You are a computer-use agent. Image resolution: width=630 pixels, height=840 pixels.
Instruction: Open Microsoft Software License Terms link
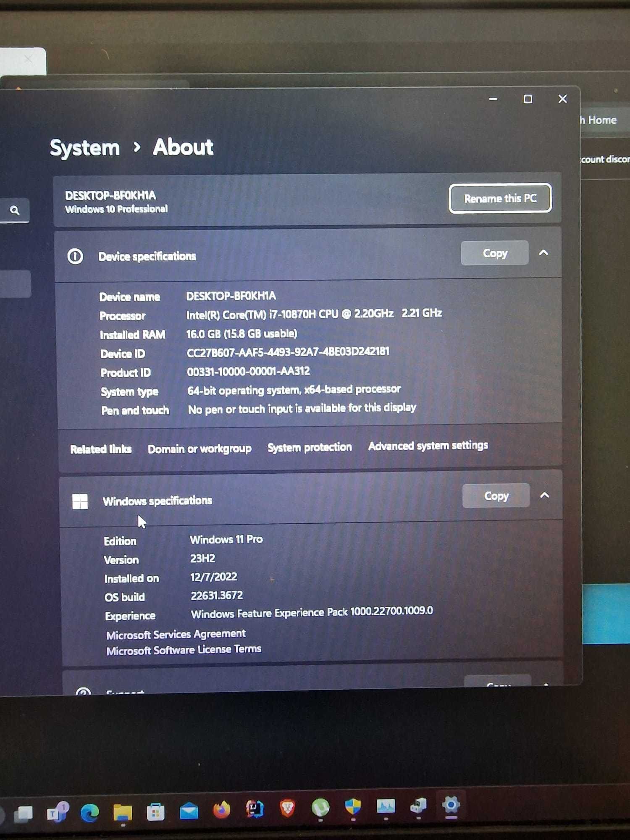(184, 650)
